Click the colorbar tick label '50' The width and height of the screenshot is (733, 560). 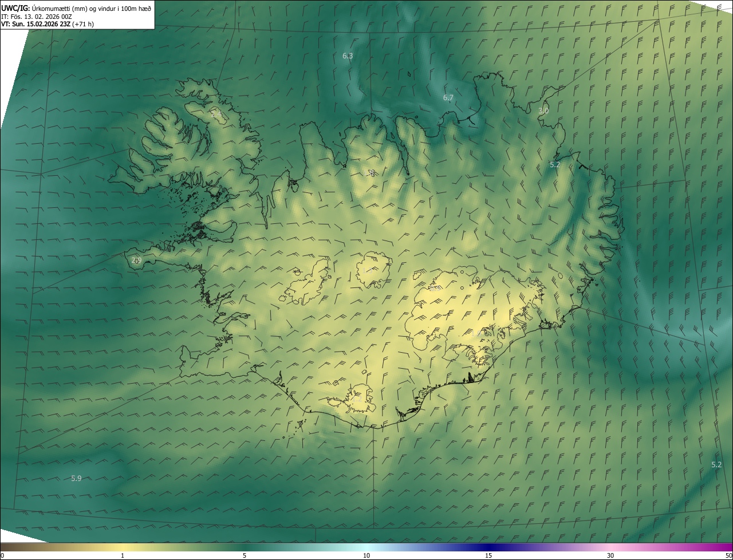pos(729,555)
